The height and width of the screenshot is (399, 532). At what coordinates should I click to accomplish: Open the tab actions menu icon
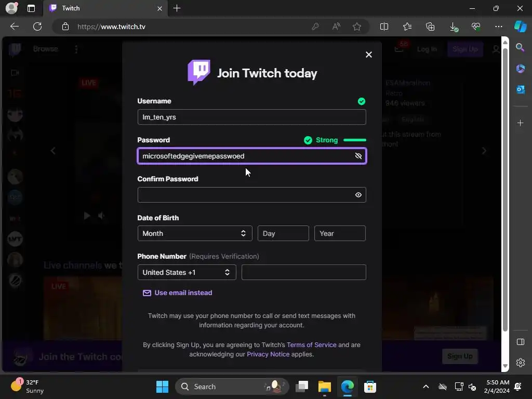click(31, 8)
